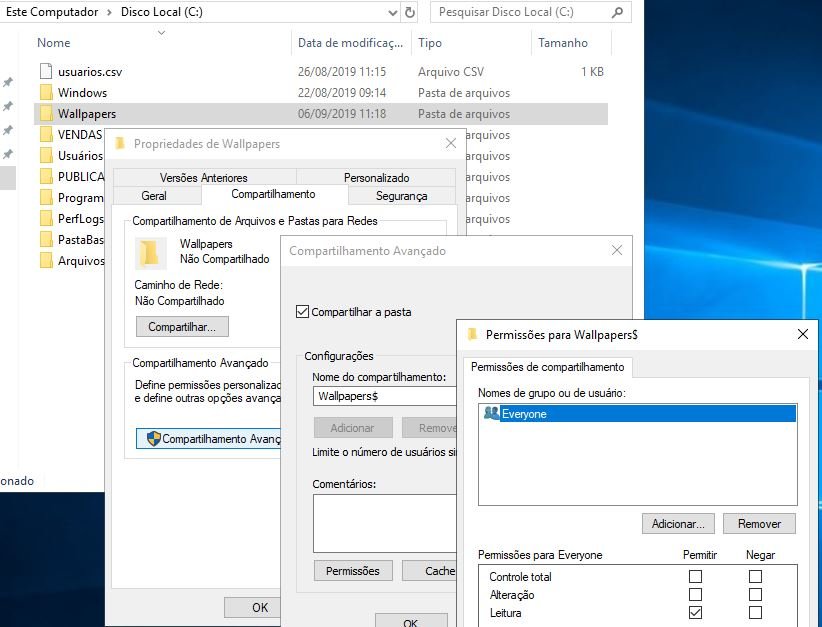This screenshot has height=627, width=822.
Task: Click the PUBLICA folder icon
Action: point(46,176)
